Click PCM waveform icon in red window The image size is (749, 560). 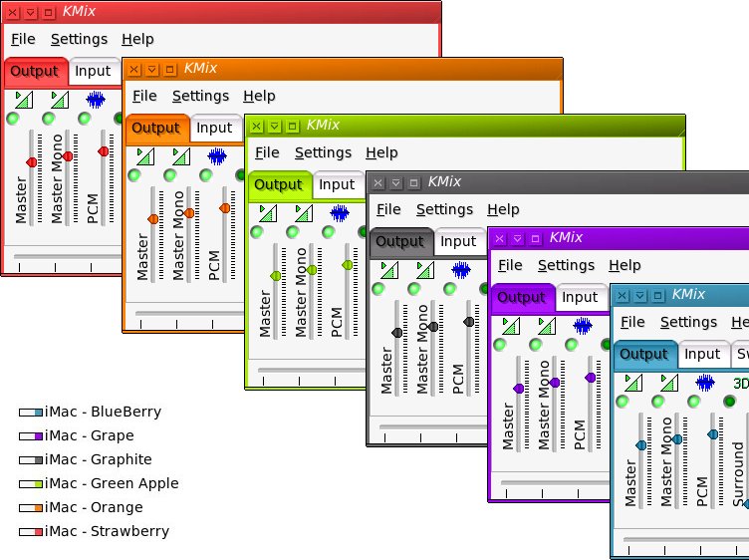click(96, 100)
